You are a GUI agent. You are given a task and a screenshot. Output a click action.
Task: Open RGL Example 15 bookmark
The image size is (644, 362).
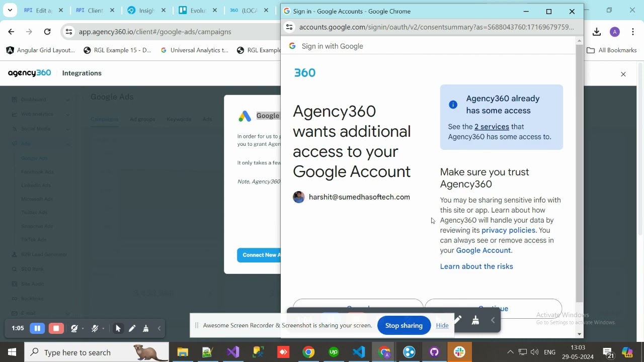click(117, 50)
